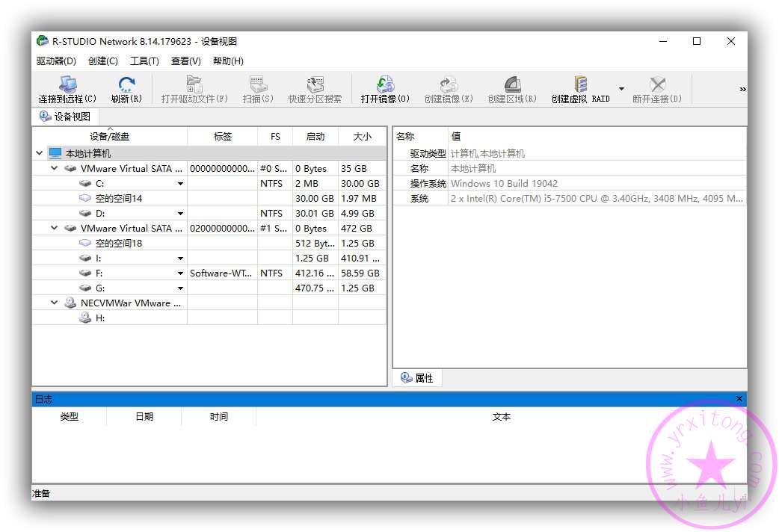Click the log Time (时间) column header
This screenshot has width=779, height=532.
[218, 417]
